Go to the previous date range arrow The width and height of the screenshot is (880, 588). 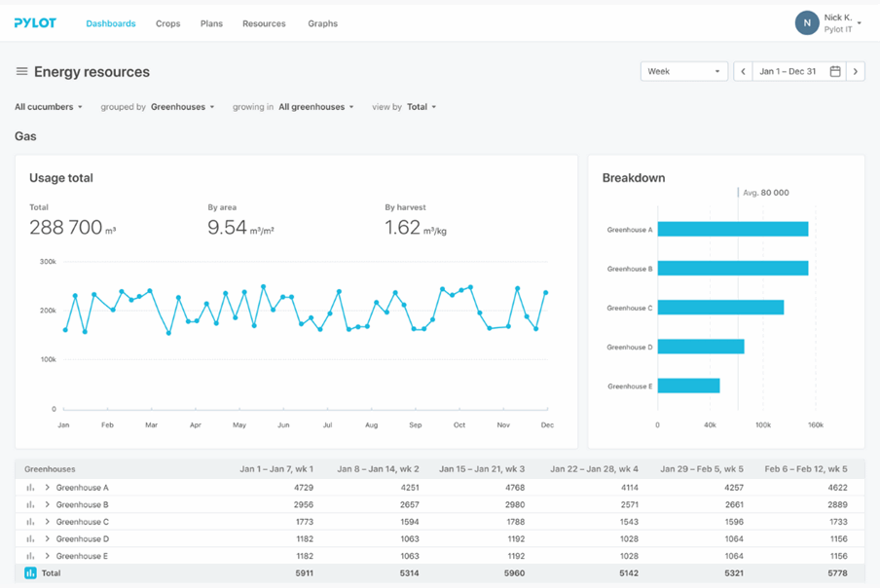pos(743,72)
